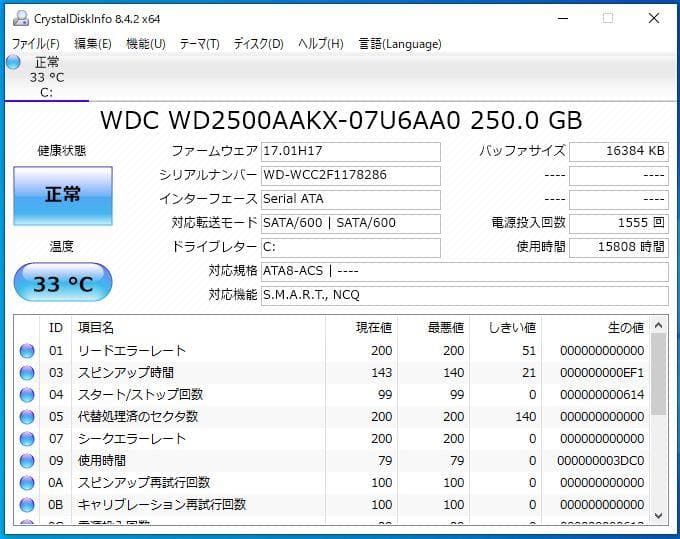Click the SMART list scroll down arrow

coord(658,516)
